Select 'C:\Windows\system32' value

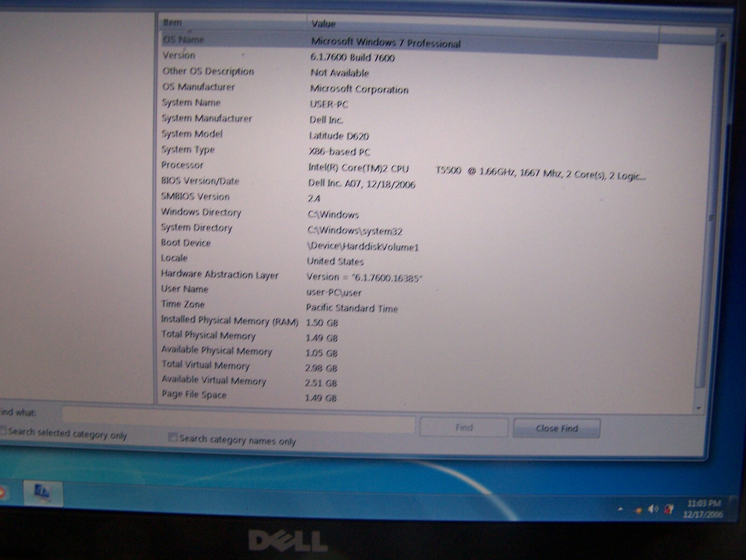(x=355, y=231)
